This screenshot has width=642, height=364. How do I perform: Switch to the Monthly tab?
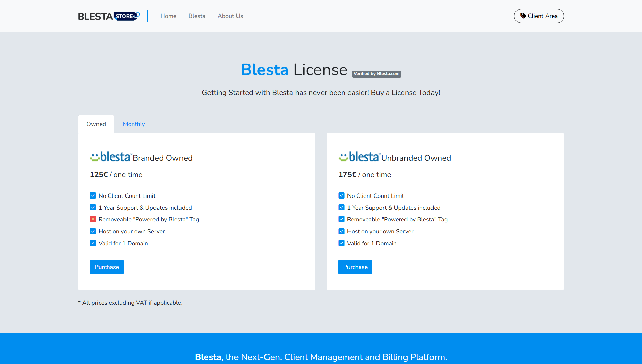[x=134, y=124]
